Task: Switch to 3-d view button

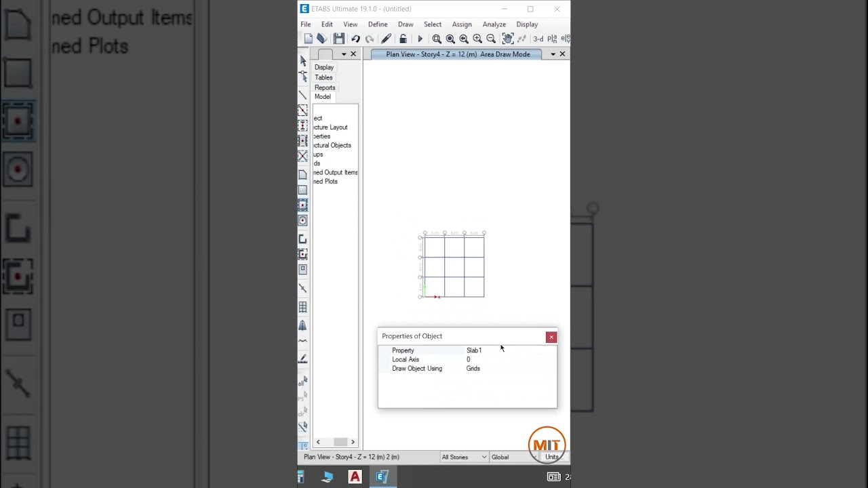Action: 538,39
